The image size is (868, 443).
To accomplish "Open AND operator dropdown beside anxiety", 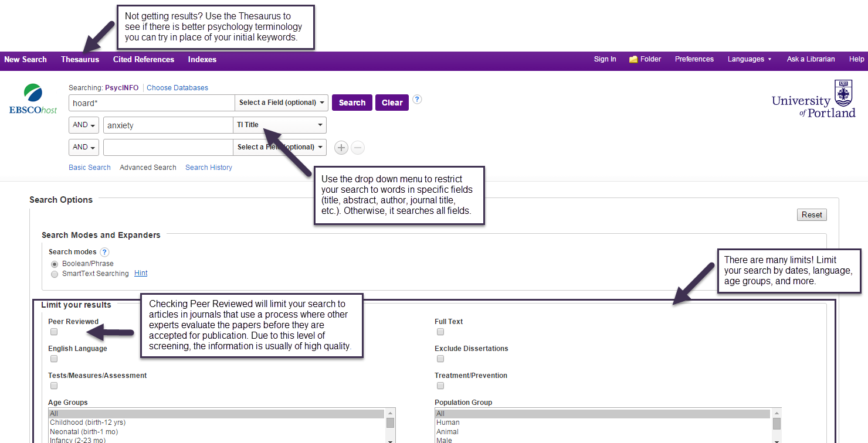I will click(84, 125).
